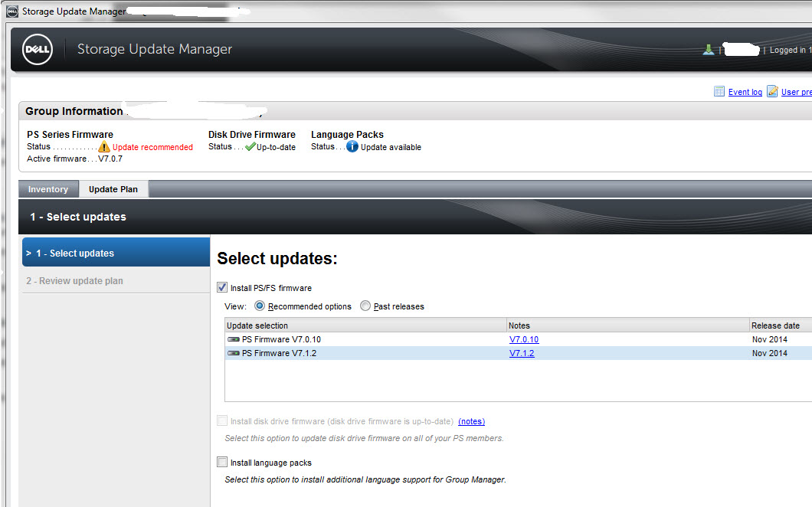Click the yellow warning icon beside Update recommended
The image size is (812, 507).
104,146
